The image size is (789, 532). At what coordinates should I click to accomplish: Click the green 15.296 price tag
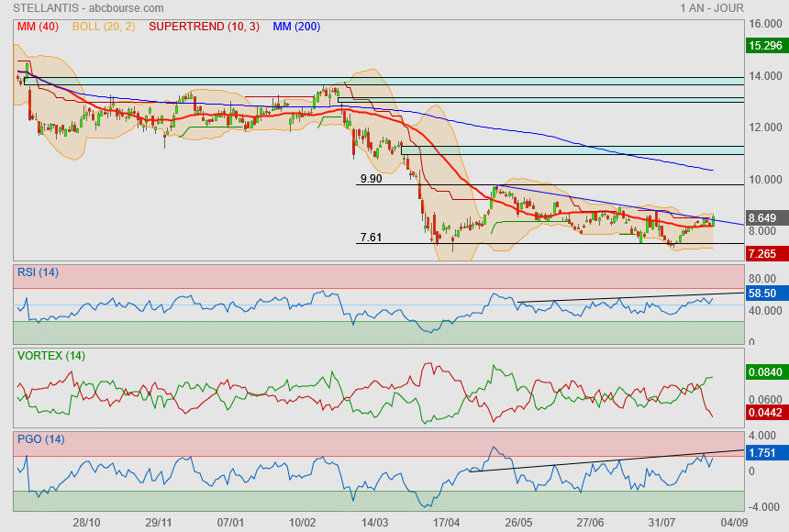point(765,45)
